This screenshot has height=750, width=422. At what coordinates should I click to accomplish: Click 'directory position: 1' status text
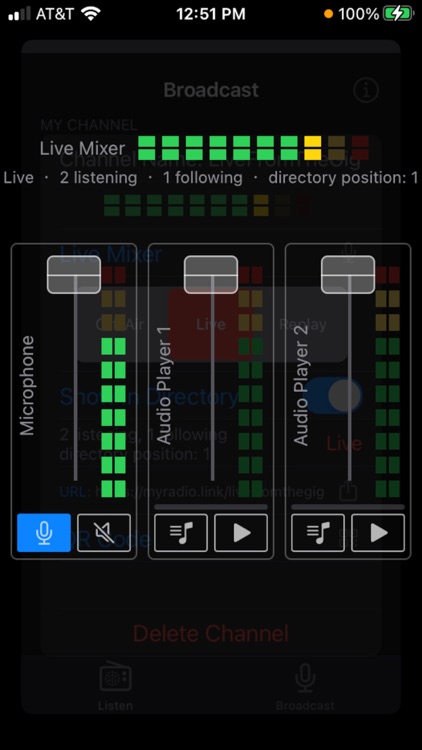point(344,178)
